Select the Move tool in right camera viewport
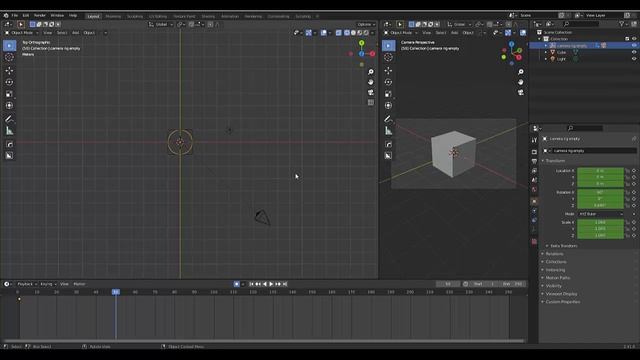The width and height of the screenshot is (640, 360). pos(388,71)
